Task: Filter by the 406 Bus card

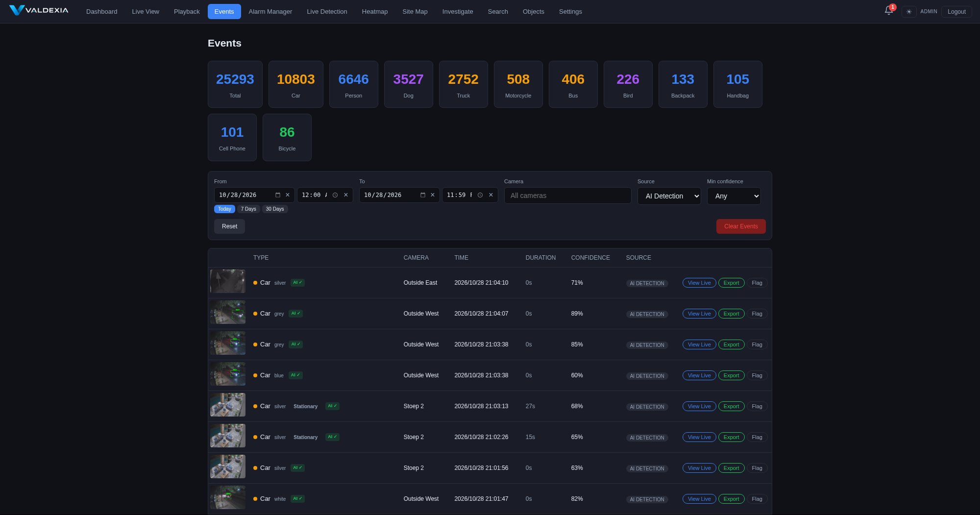Action: click(573, 84)
